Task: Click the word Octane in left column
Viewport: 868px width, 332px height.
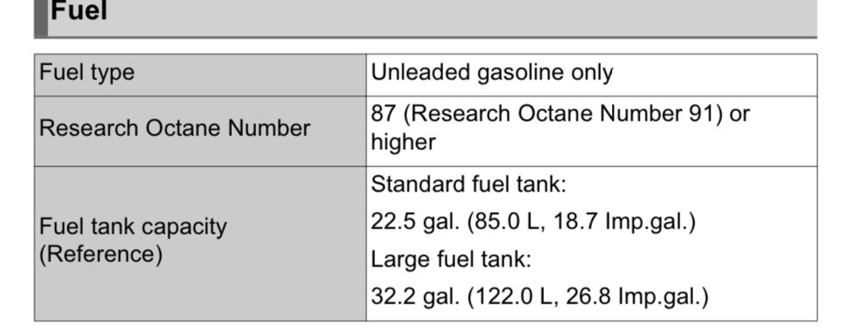Action: click(x=184, y=128)
